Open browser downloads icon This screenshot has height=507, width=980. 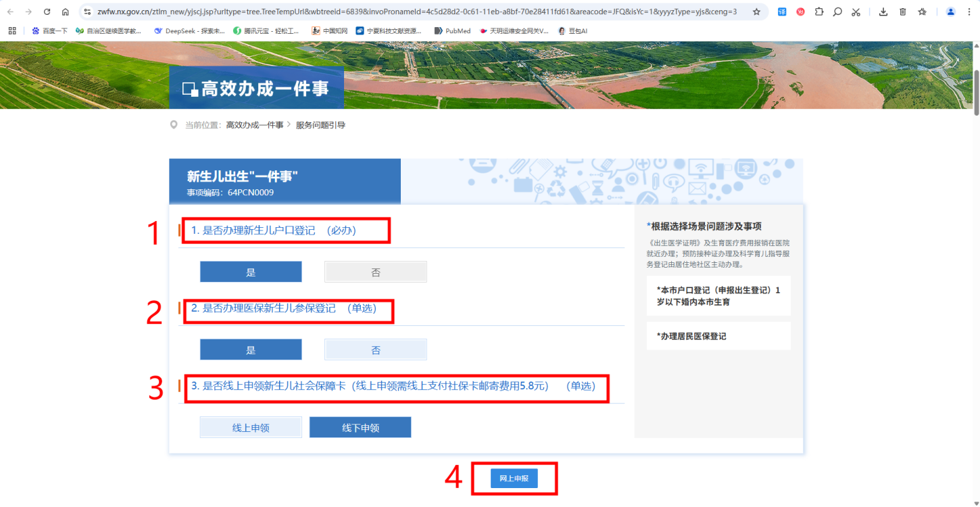[x=883, y=11]
